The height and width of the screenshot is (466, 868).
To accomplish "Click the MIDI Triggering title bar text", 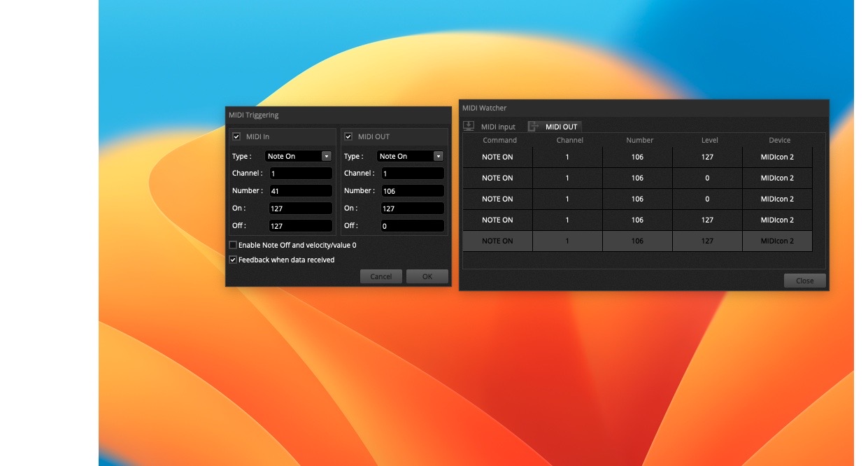I will [x=254, y=115].
